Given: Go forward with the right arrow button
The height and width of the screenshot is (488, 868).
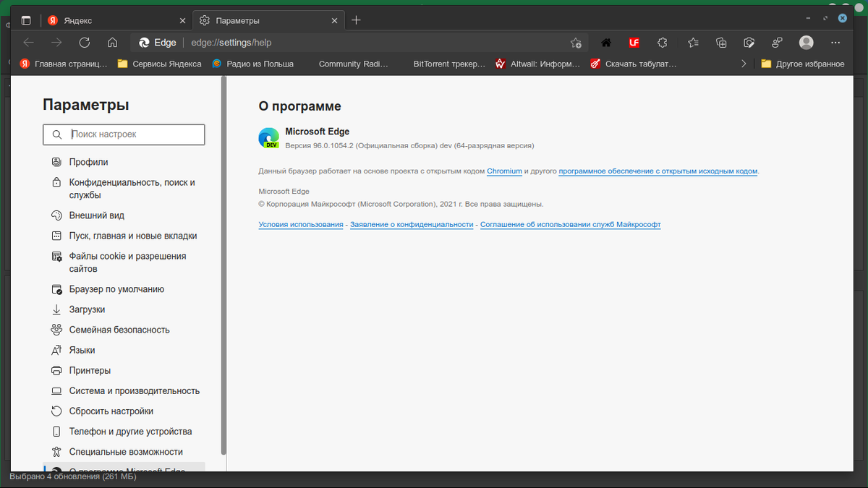Looking at the screenshot, I should click(x=56, y=43).
